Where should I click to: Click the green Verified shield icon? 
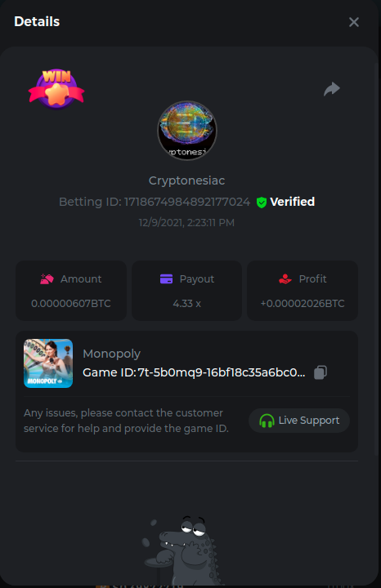[262, 203]
